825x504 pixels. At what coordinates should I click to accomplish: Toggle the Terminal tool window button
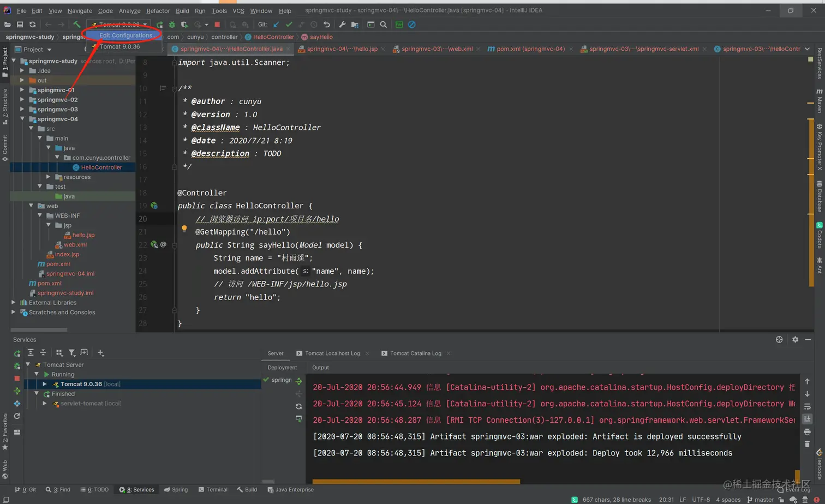pyautogui.click(x=213, y=490)
